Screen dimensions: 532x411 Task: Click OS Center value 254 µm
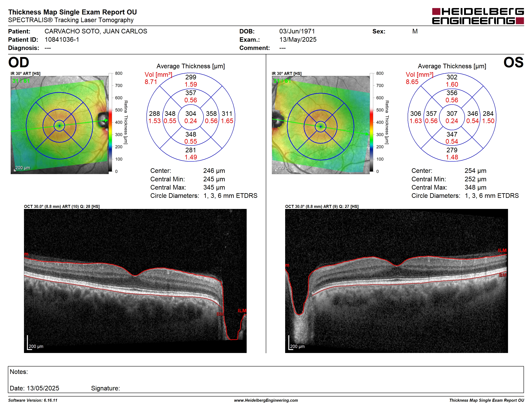coord(476,171)
